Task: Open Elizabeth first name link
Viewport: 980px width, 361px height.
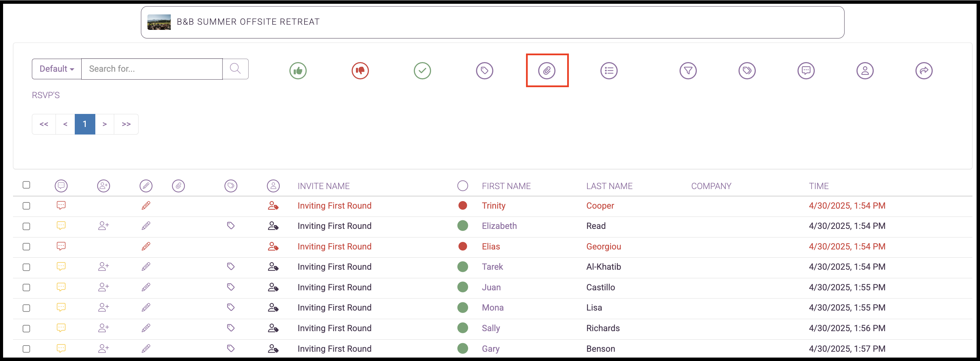Action: point(499,226)
